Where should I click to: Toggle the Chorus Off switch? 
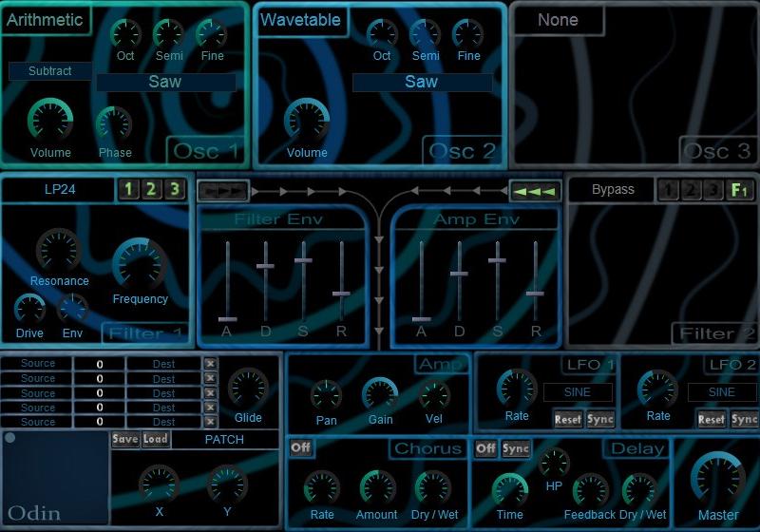click(301, 448)
